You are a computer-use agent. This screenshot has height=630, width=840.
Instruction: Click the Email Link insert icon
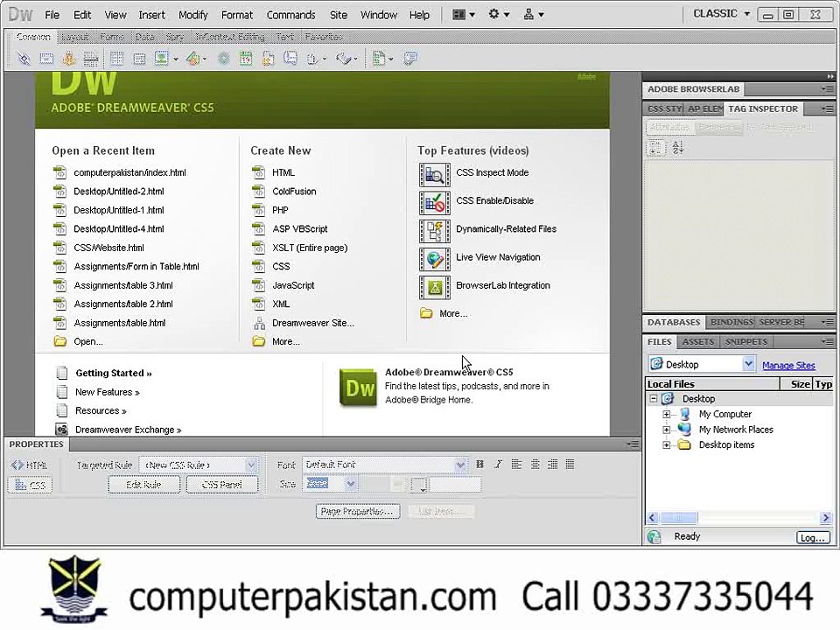tap(46, 58)
